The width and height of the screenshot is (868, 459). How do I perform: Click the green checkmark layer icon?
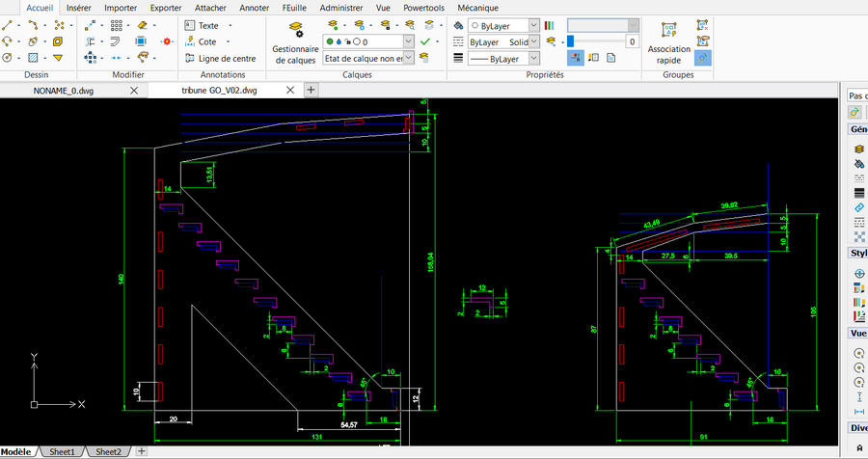[424, 41]
